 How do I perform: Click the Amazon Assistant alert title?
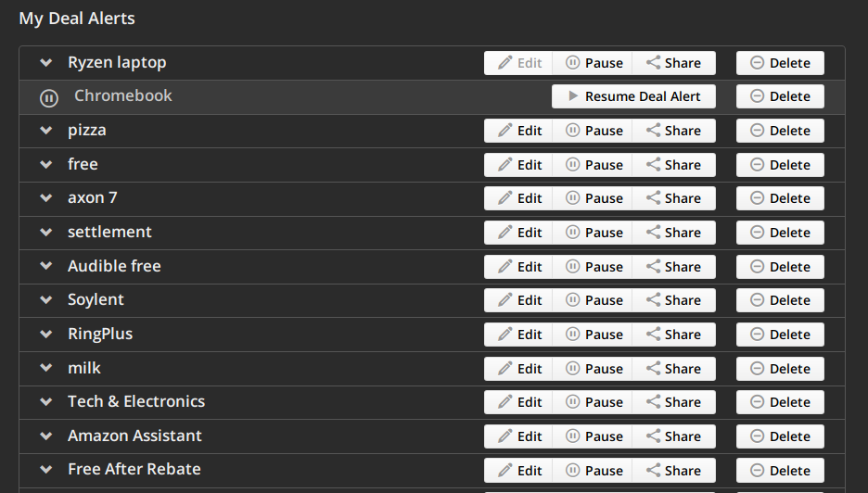tap(134, 436)
